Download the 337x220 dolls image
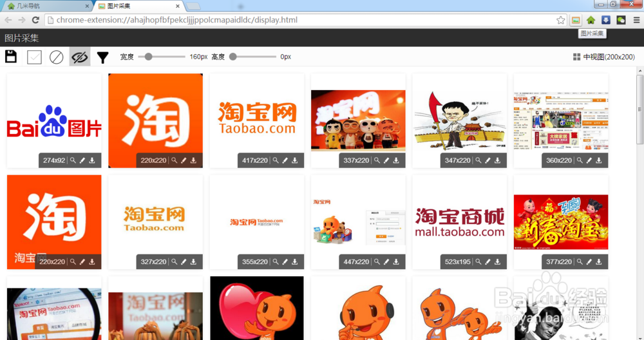This screenshot has width=644, height=340. pos(396,160)
